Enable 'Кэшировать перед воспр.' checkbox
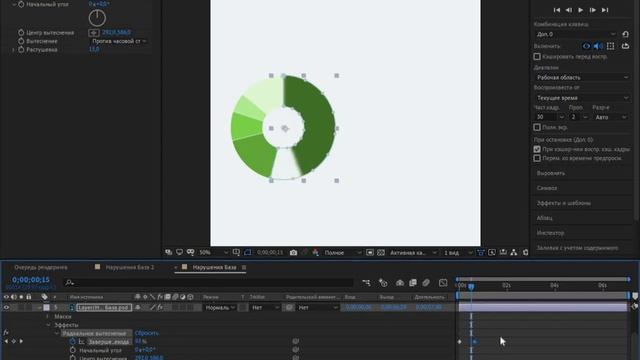The width and height of the screenshot is (640, 360). (x=537, y=57)
